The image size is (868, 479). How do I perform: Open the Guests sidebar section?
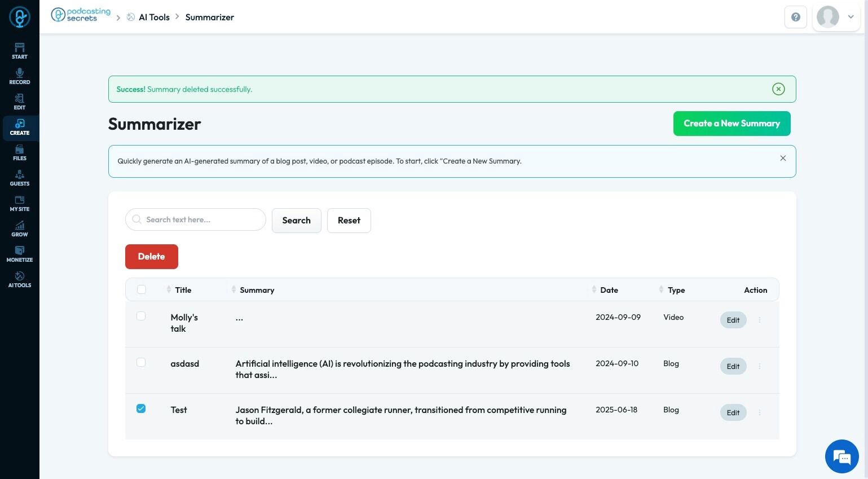[x=20, y=178]
